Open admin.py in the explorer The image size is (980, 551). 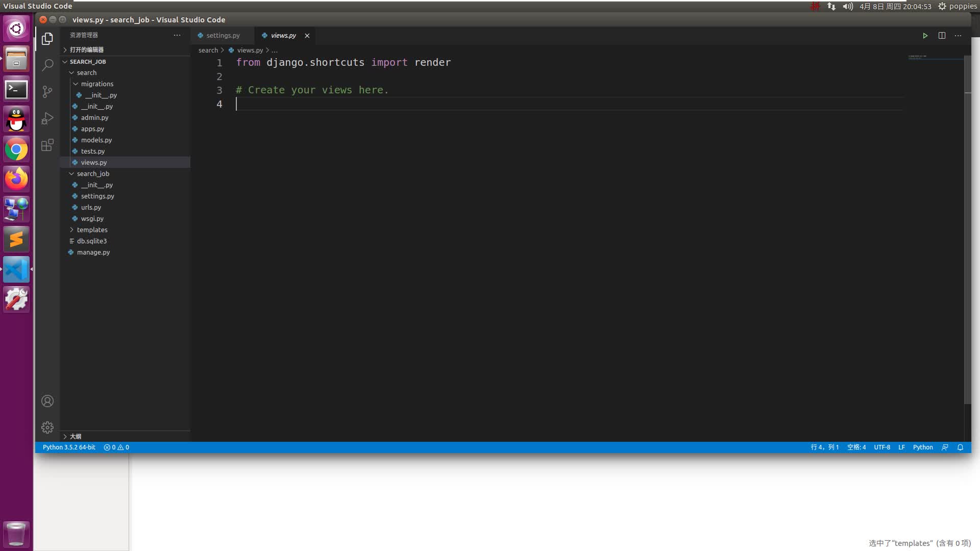click(125, 118)
